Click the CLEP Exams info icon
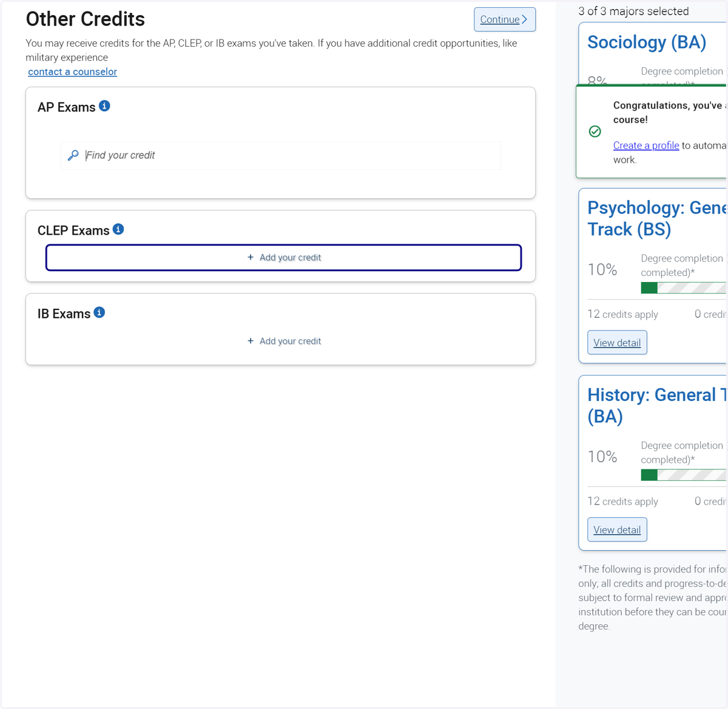Image resolution: width=728 pixels, height=709 pixels. 118,229
